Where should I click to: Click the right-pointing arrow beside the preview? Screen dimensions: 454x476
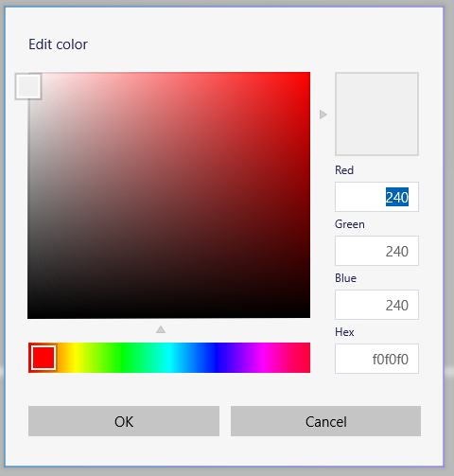323,115
